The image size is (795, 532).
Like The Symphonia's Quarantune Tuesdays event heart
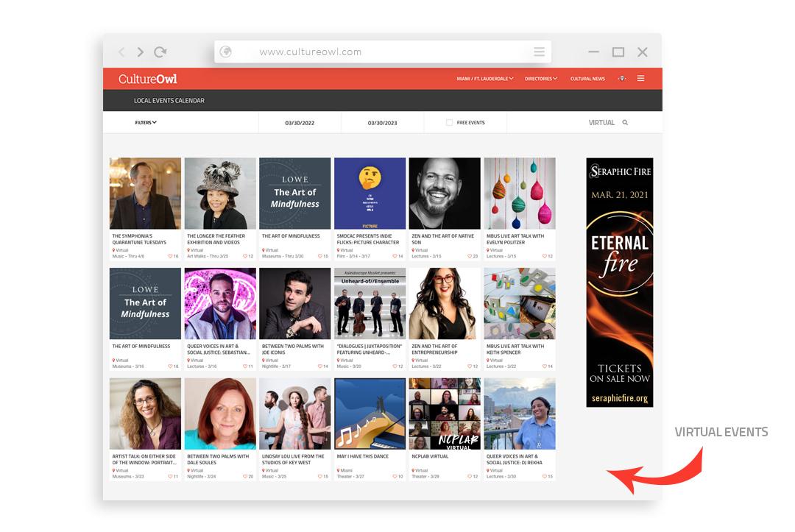click(170, 256)
